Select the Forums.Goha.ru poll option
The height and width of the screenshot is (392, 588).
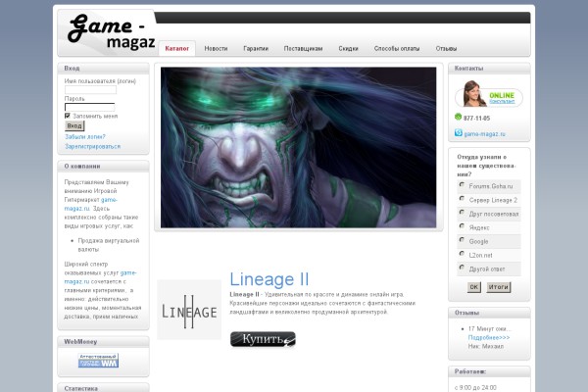point(462,185)
